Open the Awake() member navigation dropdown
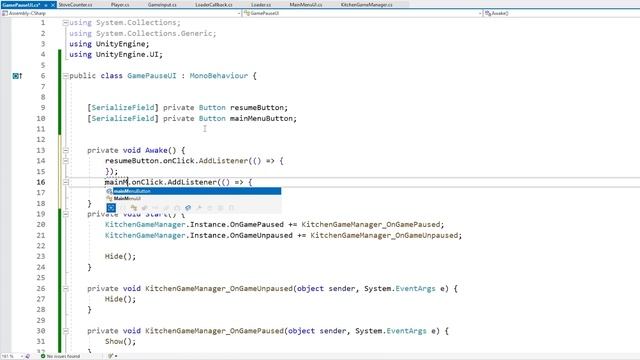Image resolution: width=640 pixels, height=360 pixels. (x=562, y=13)
